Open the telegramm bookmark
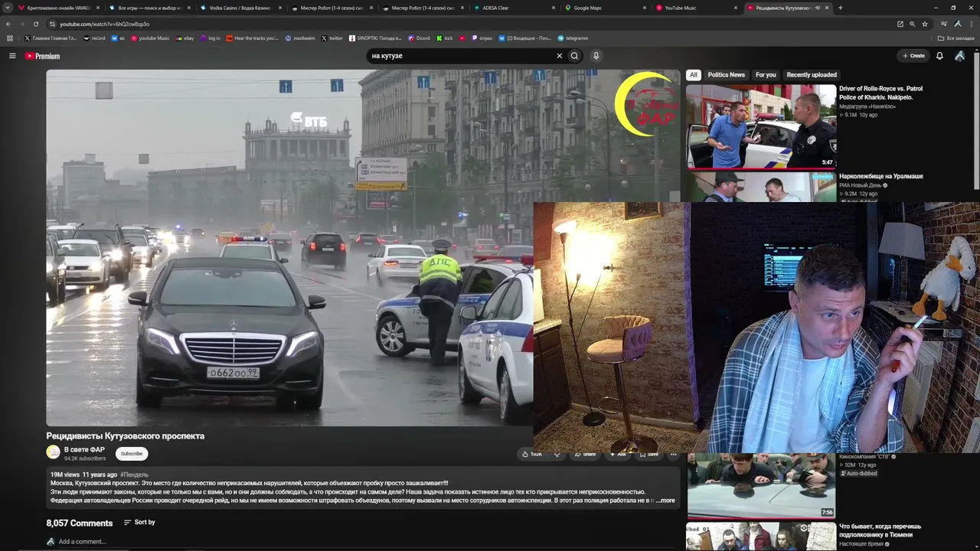Screen dimensions: 980x551 pyautogui.click(x=573, y=38)
